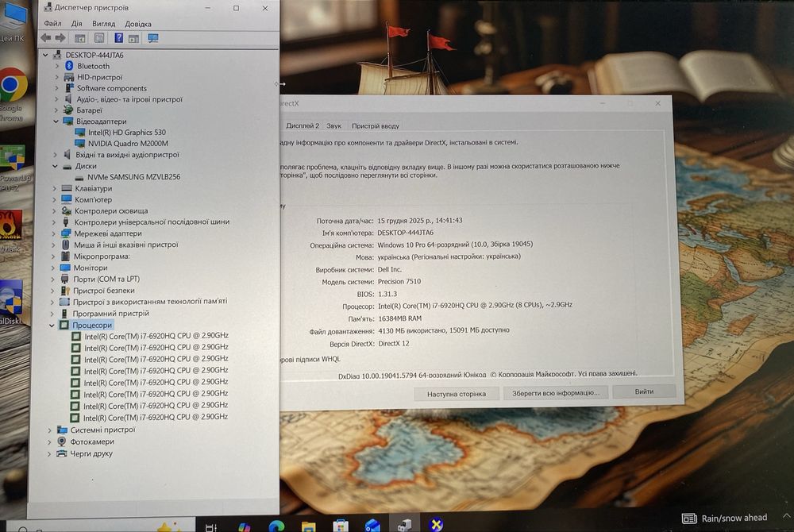This screenshot has height=532, width=794.
Task: Click the Forward arrow in Device Manager toolbar
Action: click(x=60, y=38)
